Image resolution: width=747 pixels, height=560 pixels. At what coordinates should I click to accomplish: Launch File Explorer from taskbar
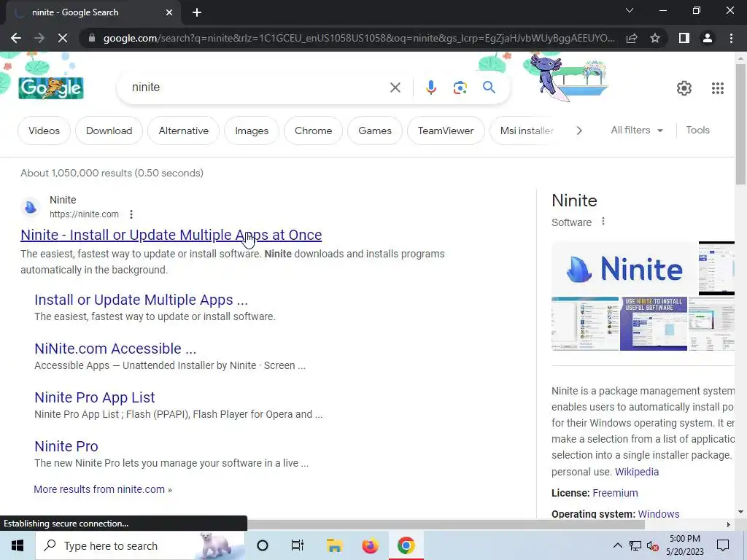[334, 545]
